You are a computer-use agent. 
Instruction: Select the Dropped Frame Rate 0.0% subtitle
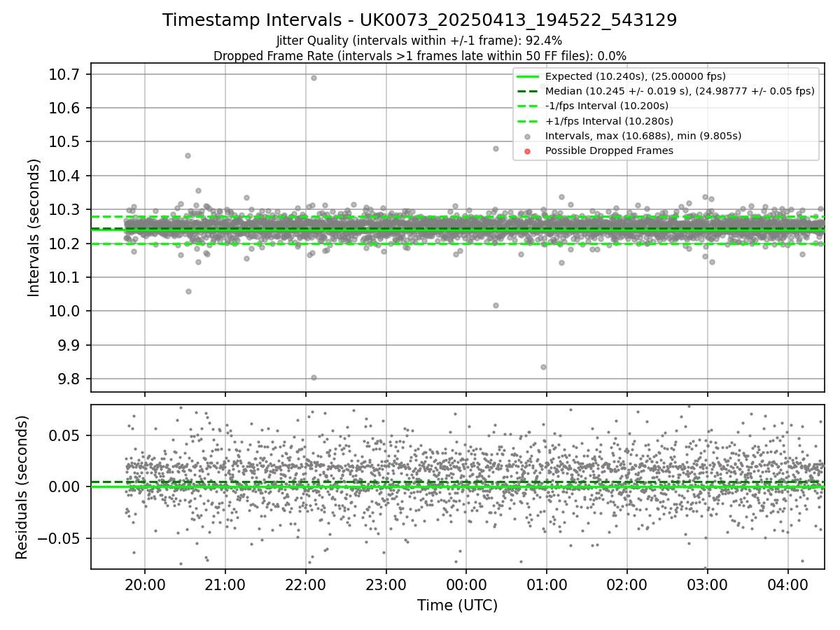pyautogui.click(x=419, y=56)
